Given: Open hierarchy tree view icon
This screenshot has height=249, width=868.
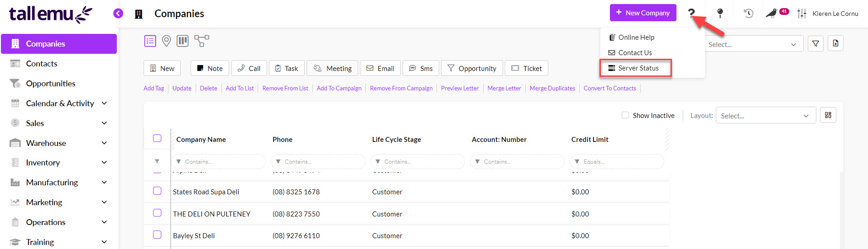Looking at the screenshot, I should pos(201,41).
